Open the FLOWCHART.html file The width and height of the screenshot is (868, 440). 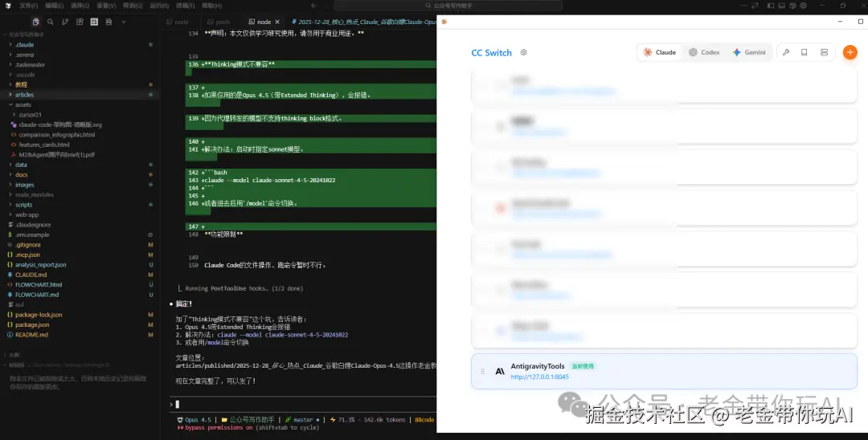[x=39, y=285]
